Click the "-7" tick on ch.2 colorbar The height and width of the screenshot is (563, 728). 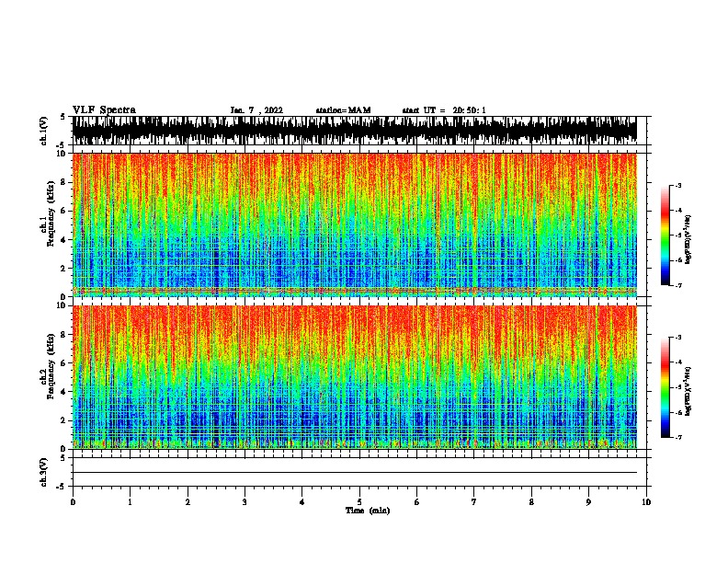click(678, 438)
